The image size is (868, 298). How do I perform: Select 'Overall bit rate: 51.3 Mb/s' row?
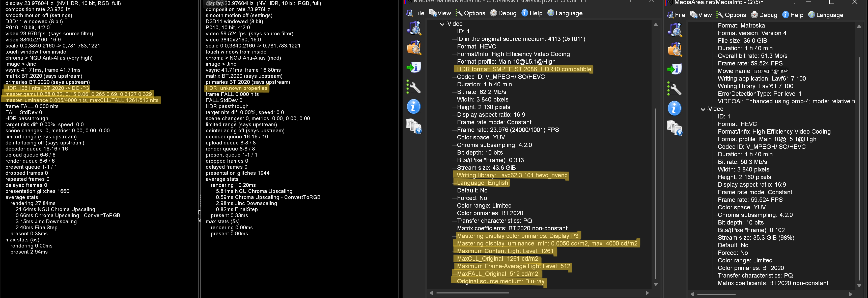[x=752, y=56]
